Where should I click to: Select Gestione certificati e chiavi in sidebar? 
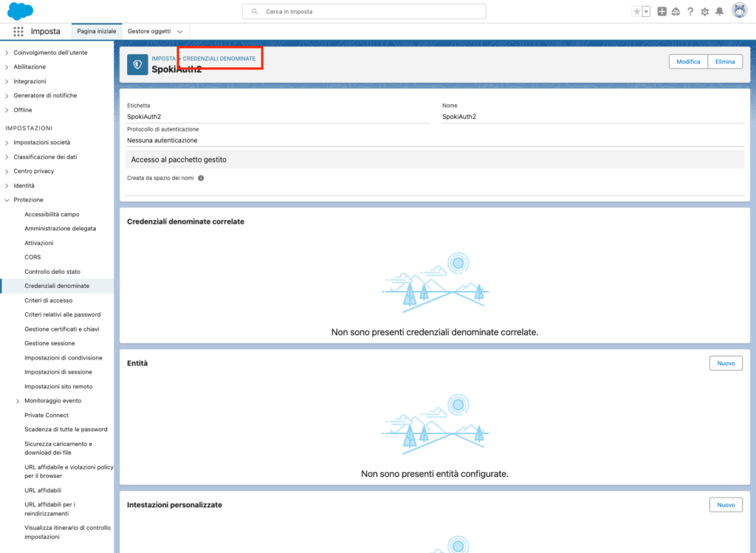click(x=62, y=329)
